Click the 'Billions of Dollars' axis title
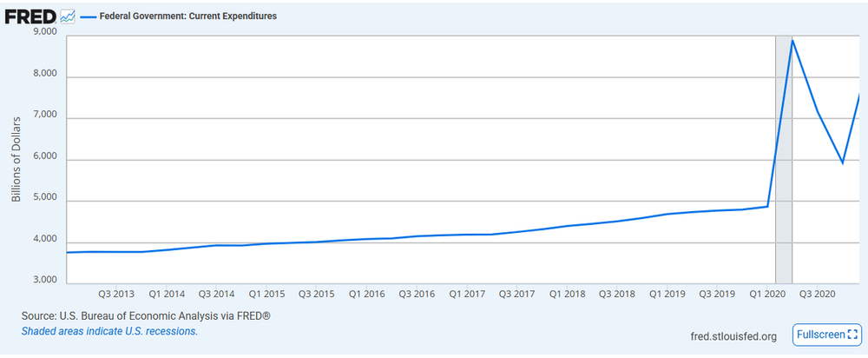This screenshot has height=358, width=868. click(16, 158)
